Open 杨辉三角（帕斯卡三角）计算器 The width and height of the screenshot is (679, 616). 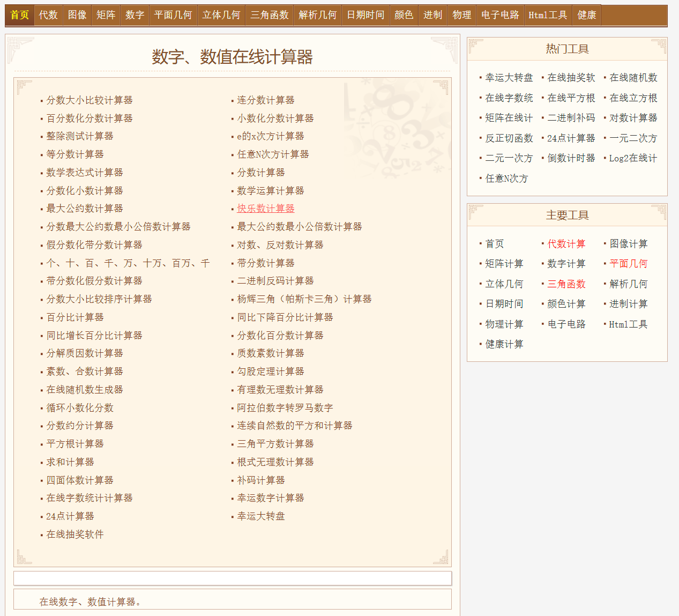(x=304, y=299)
